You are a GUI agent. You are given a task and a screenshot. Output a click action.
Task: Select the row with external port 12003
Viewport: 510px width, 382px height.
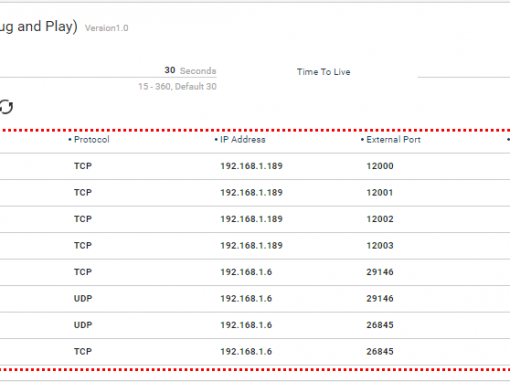(x=255, y=246)
